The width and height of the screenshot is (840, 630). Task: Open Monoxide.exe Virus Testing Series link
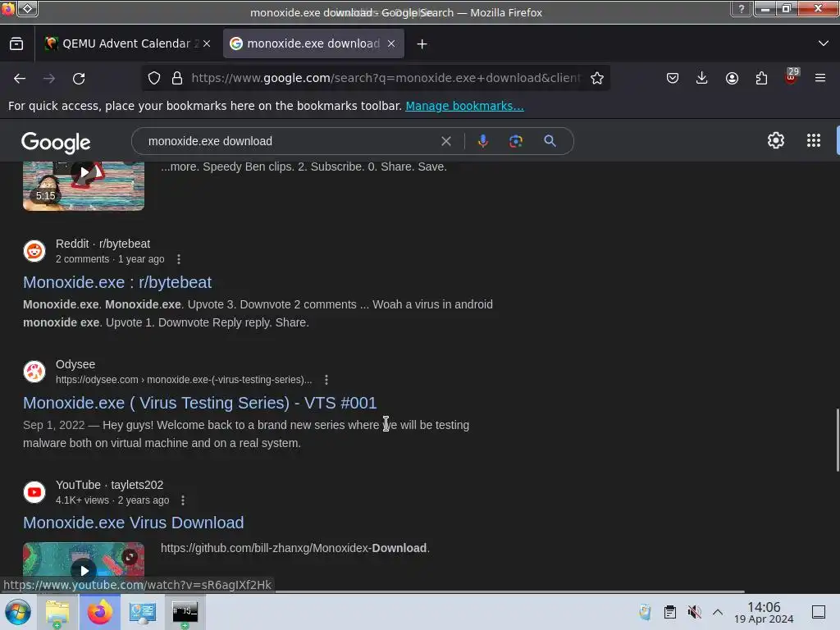click(200, 403)
